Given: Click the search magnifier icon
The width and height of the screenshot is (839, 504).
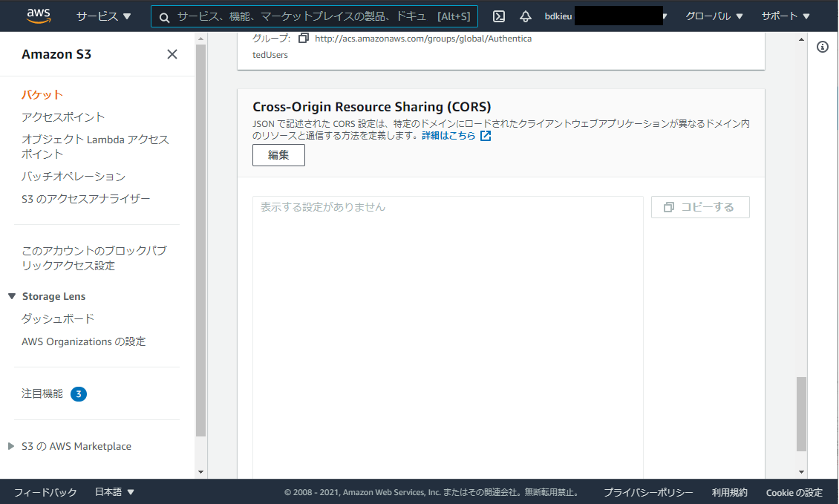Looking at the screenshot, I should point(165,18).
